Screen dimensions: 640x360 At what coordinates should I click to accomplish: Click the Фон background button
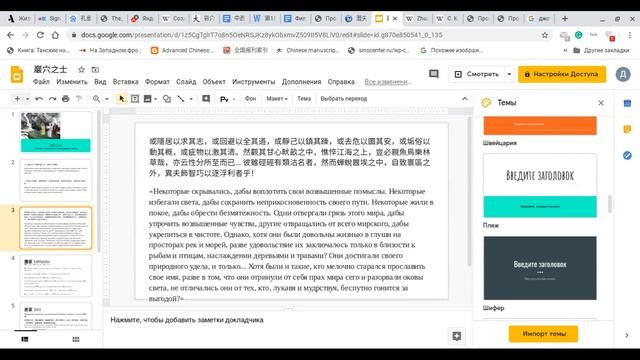coord(250,99)
